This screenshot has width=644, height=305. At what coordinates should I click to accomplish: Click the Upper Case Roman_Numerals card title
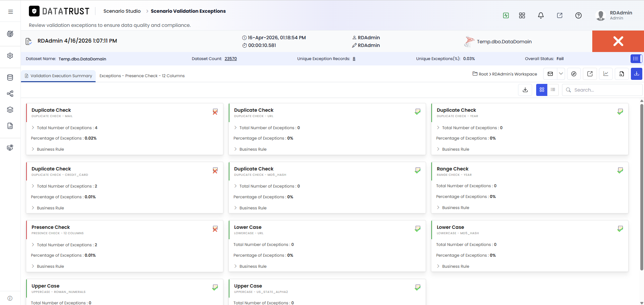[x=45, y=286]
